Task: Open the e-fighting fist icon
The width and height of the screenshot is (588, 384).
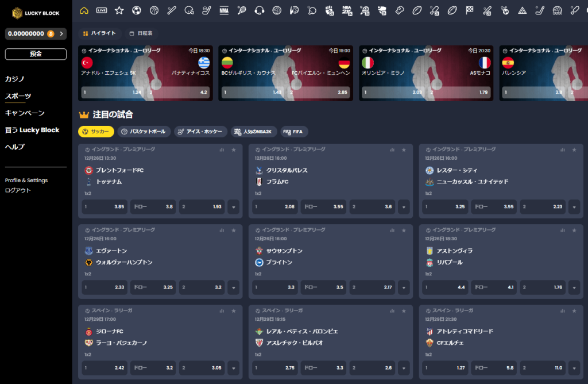Action: (x=329, y=10)
